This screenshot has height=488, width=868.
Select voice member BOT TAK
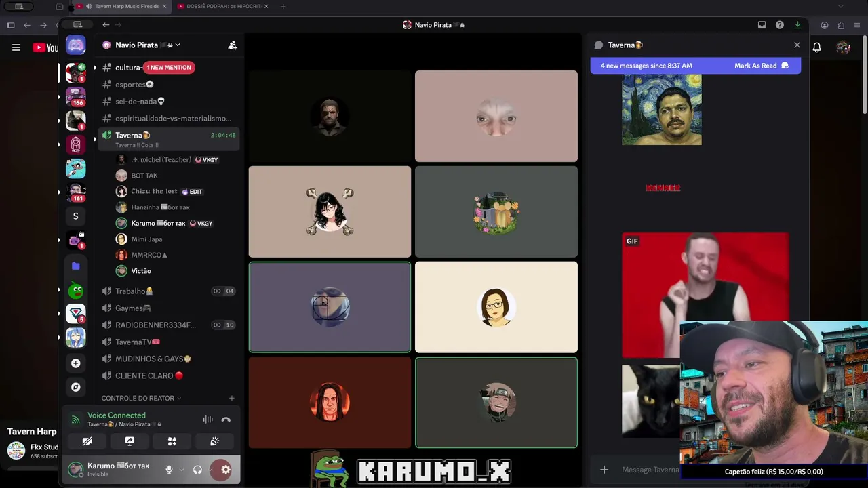point(176,176)
